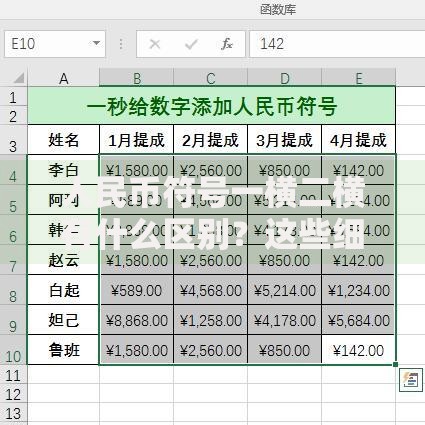Screen dimensions: 425x425
Task: Click the ¥4,178.00 cell in 妲己's row
Action: (x=285, y=320)
